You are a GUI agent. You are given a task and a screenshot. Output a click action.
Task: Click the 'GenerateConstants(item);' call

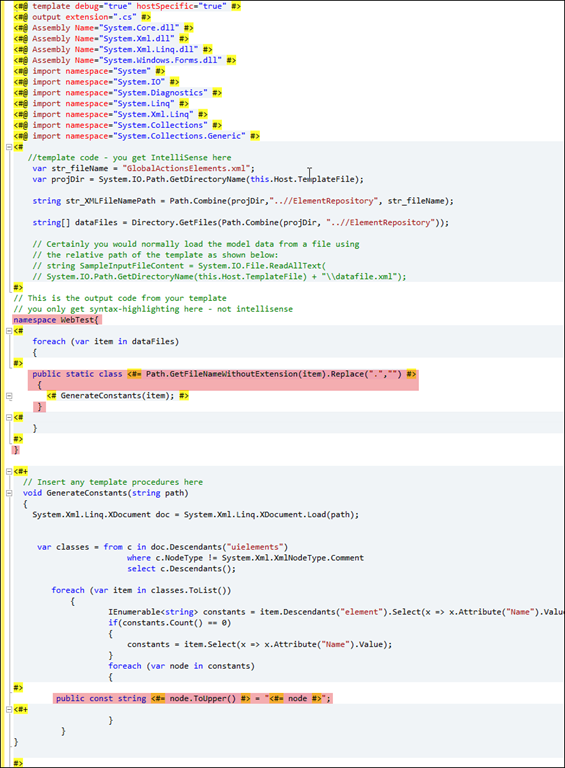coord(118,396)
